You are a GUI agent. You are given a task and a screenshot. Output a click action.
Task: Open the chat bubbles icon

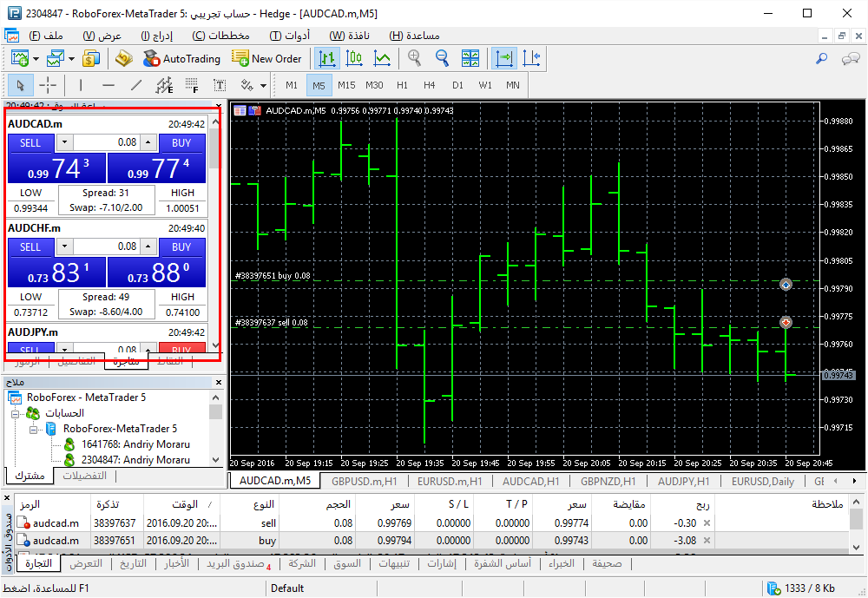coord(851,58)
